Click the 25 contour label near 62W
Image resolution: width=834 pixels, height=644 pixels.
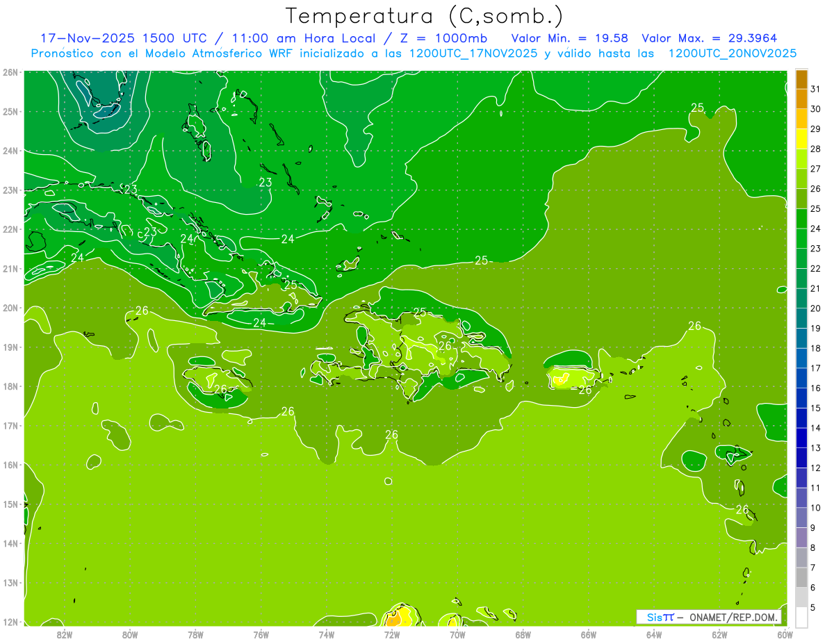click(x=697, y=107)
